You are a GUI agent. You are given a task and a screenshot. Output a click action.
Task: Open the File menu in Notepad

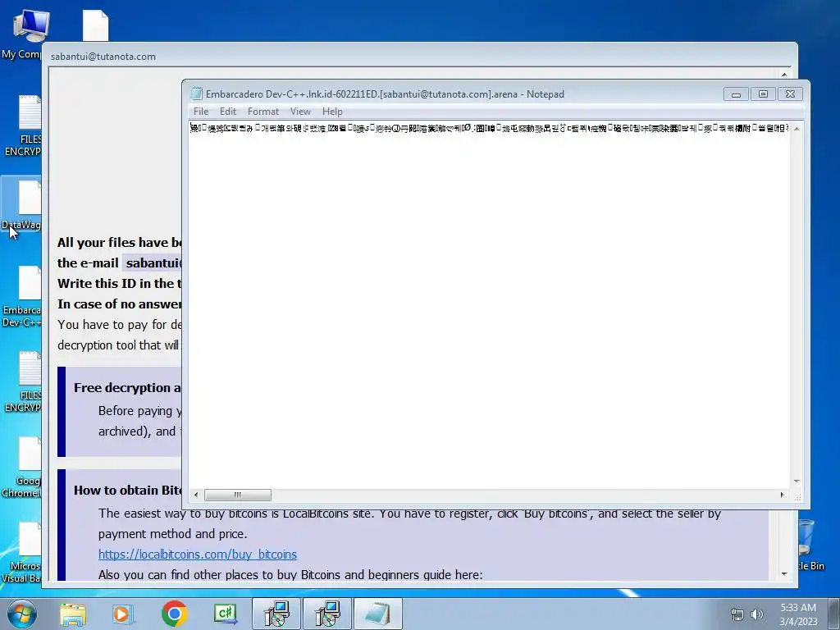click(x=201, y=112)
